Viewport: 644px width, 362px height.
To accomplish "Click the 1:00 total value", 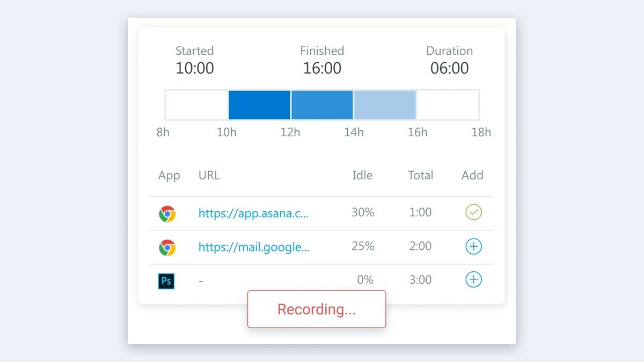I will pos(420,212).
